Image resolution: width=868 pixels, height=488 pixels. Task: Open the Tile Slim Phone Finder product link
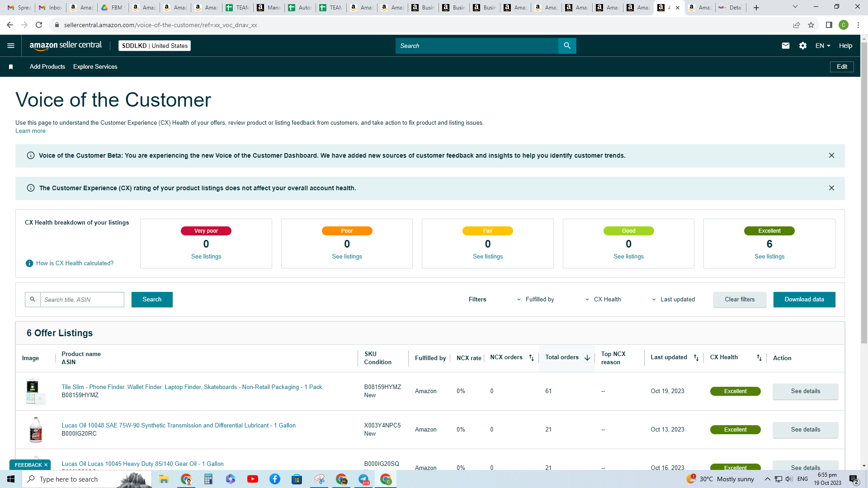tap(192, 387)
